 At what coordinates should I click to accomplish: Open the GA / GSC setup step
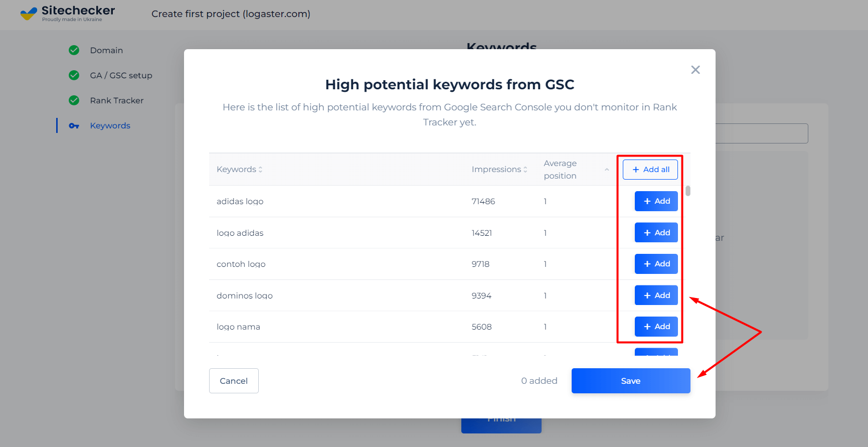121,75
